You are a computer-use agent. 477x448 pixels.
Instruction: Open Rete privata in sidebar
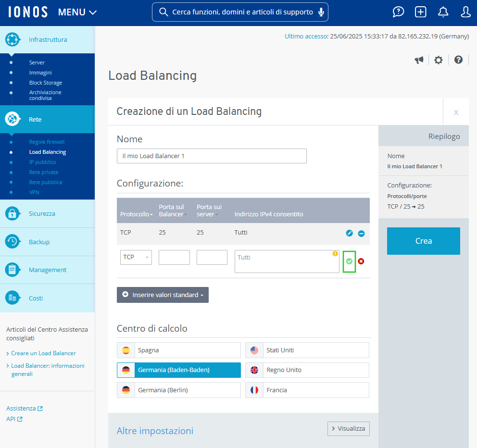coord(43,172)
